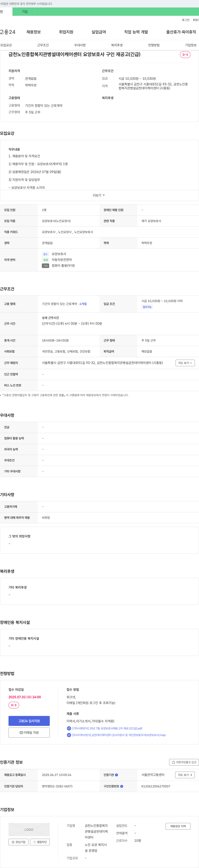Viewport: 199px width, 868px height.
Task: Open 취업지원 main menu
Action: [66, 32]
